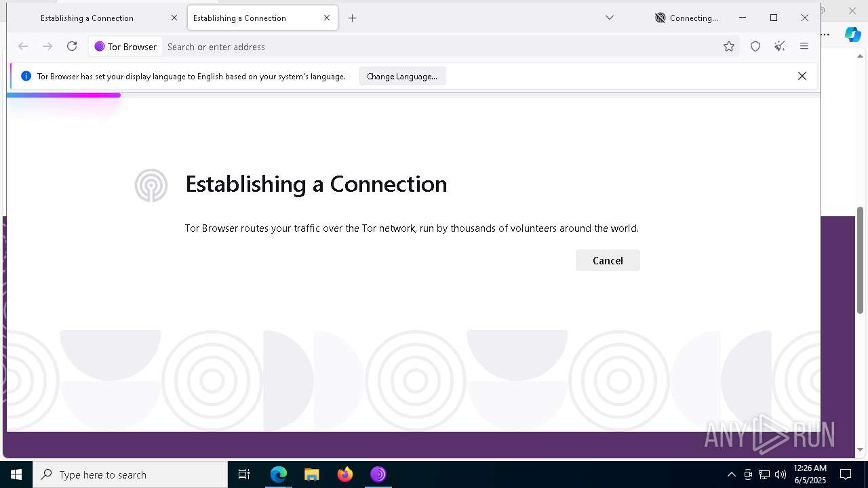
Task: Open Firefox from the taskbar
Action: pyautogui.click(x=345, y=474)
